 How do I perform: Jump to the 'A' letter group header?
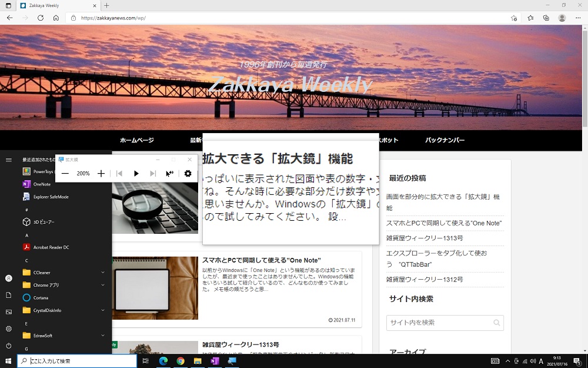[26, 236]
